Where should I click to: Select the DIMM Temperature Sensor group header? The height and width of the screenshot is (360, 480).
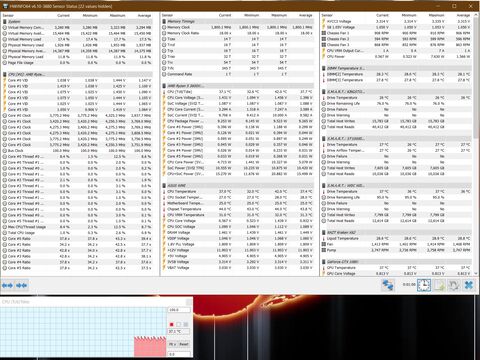(x=397, y=68)
